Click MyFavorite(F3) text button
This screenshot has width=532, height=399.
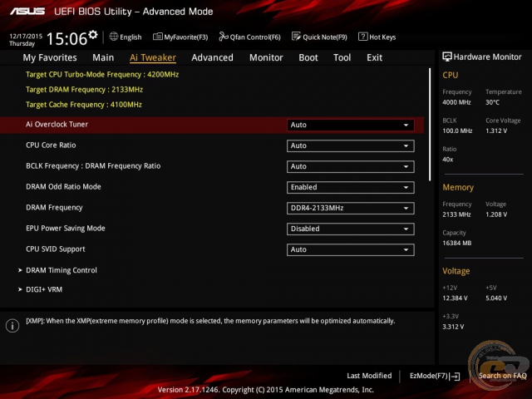[x=186, y=37]
